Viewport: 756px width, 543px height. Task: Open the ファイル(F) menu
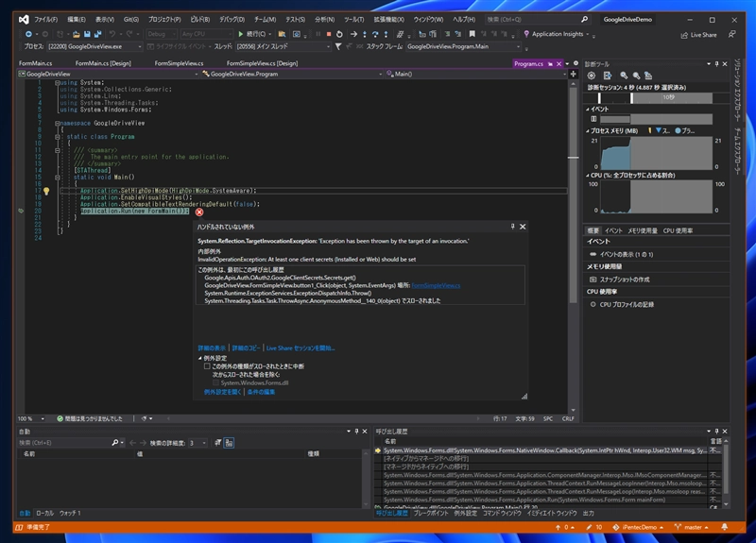pyautogui.click(x=45, y=20)
